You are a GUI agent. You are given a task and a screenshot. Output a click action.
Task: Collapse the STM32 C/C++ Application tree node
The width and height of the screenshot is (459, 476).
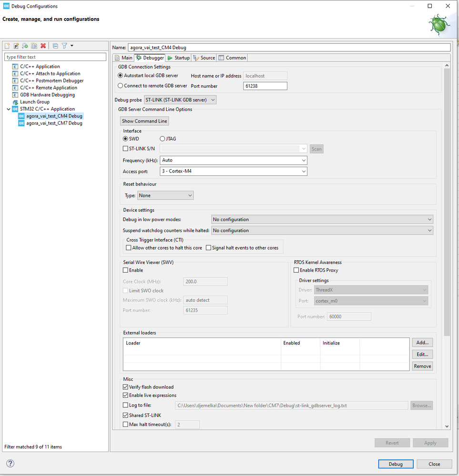(9, 109)
